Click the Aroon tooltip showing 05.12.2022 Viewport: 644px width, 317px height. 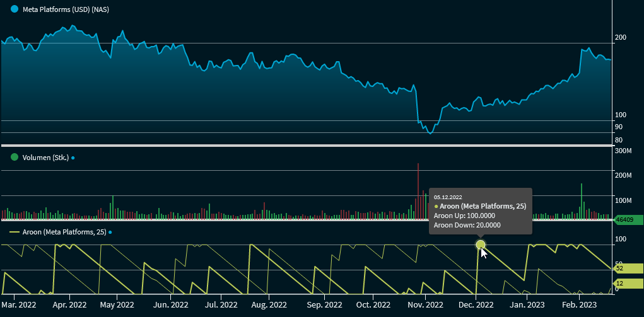[x=480, y=210]
